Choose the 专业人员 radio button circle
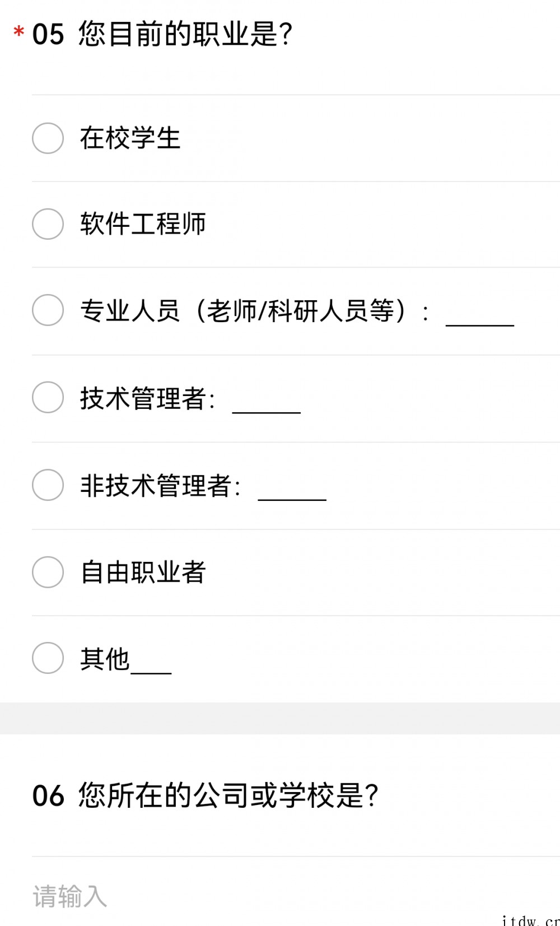The image size is (560, 926). [x=48, y=310]
